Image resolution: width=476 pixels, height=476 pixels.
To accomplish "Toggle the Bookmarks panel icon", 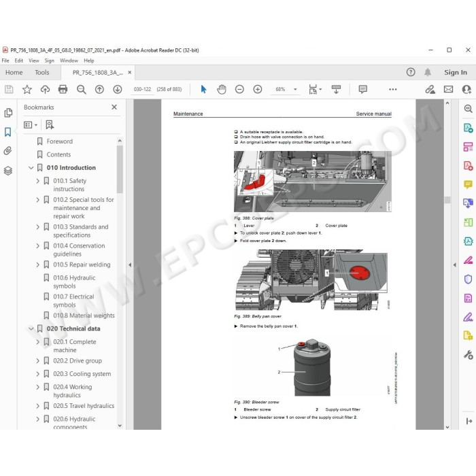I will pos(8,132).
